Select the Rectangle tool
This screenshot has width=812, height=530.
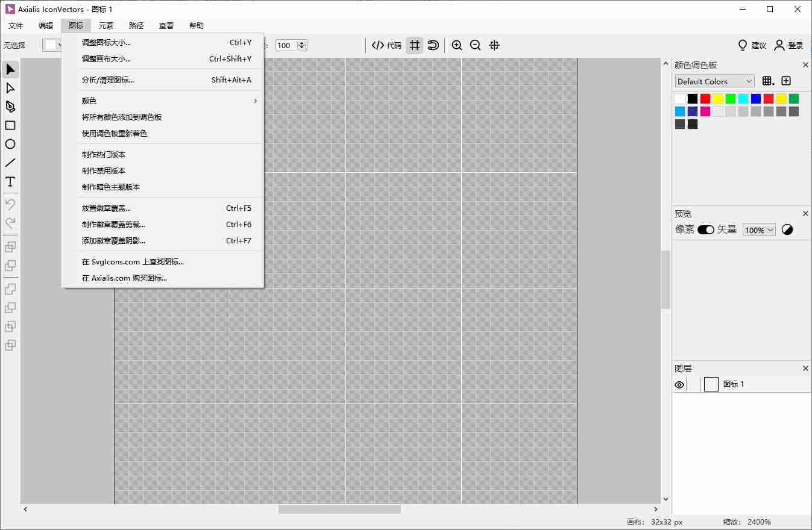(10, 125)
